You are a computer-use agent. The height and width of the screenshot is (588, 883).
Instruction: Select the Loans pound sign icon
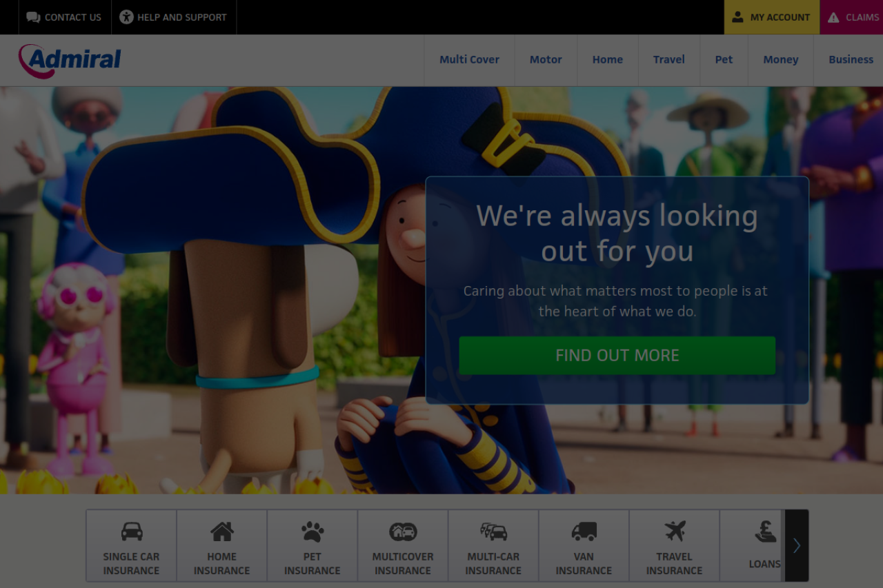(765, 531)
